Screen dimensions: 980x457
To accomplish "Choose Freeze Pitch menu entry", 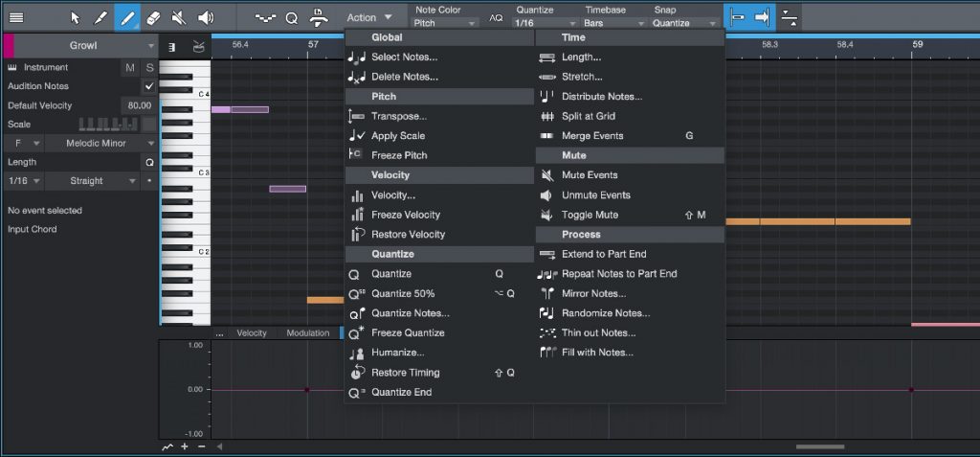I will (x=439, y=155).
